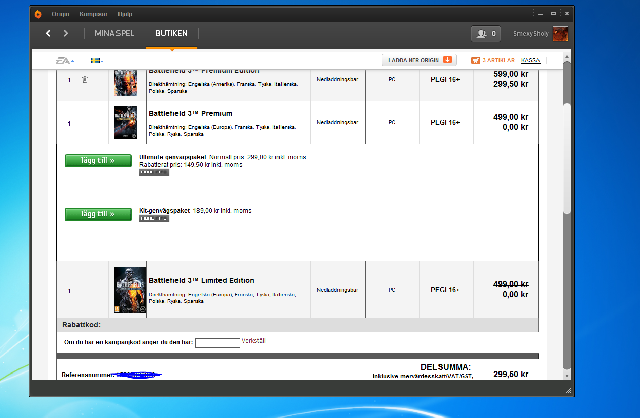Open details under Kit-genvägspaket offer
This screenshot has width=640, height=418.
click(154, 219)
